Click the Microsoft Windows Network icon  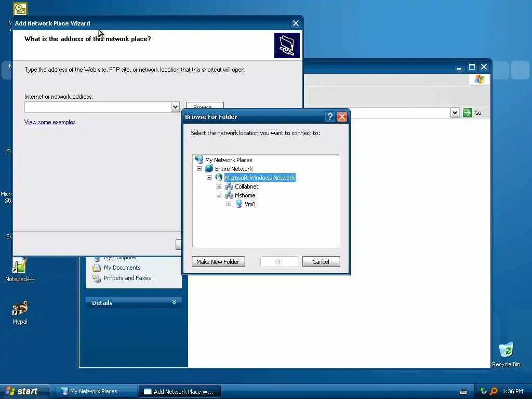pos(219,177)
